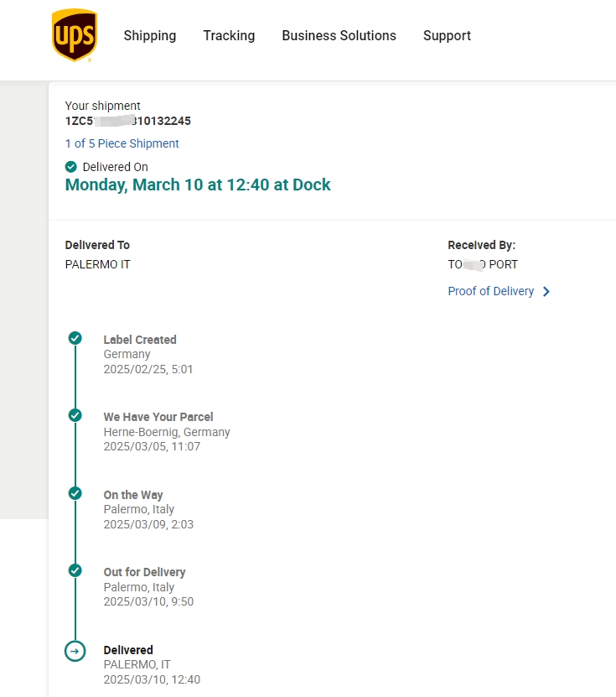The height and width of the screenshot is (697, 616).
Task: Click the Label Created step label
Action: pos(140,340)
